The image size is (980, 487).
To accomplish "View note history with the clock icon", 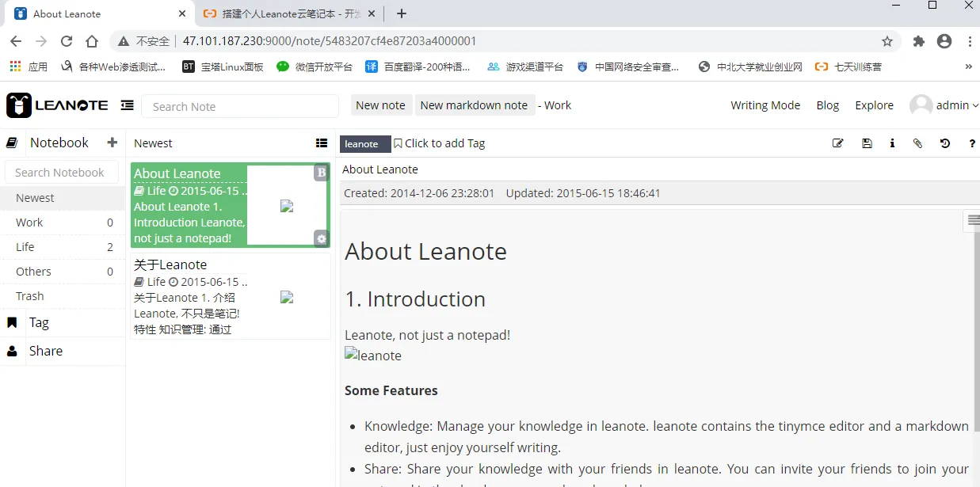I will [x=944, y=143].
